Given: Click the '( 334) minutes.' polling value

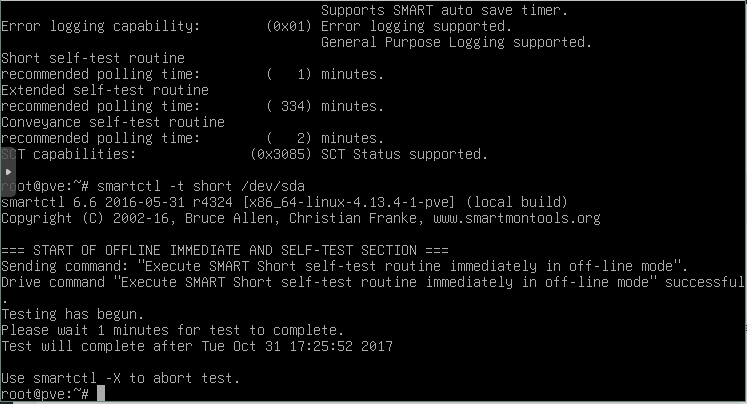Looking at the screenshot, I should (341, 106).
